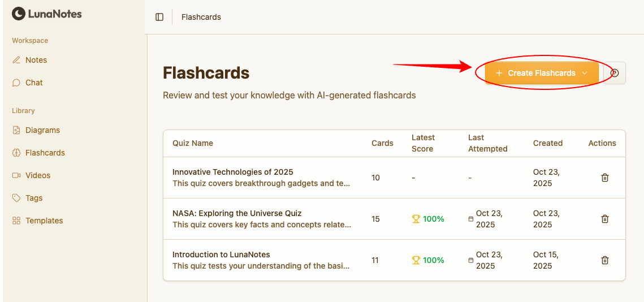Click Introduction quiz trophy score icon
This screenshot has width=644, height=302.
click(416, 260)
